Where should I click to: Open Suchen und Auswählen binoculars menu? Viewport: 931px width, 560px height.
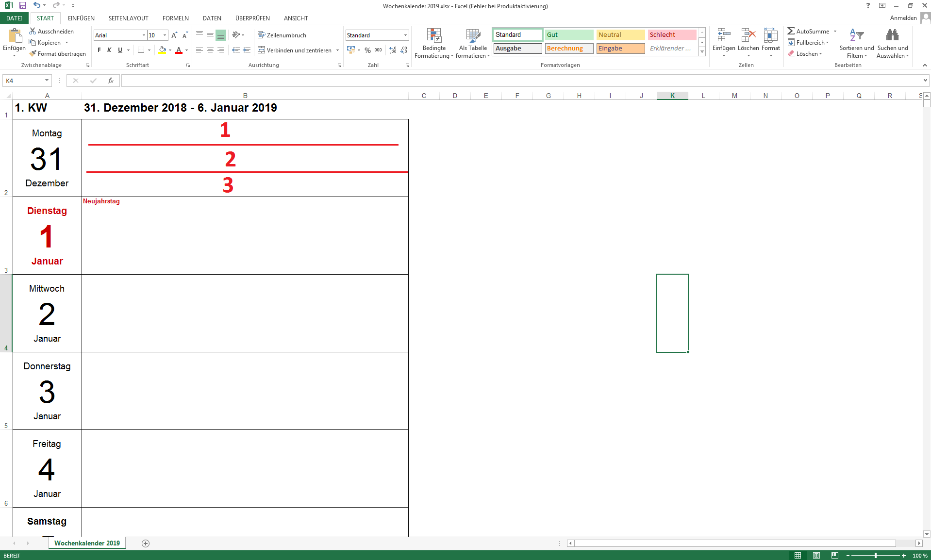893,44
